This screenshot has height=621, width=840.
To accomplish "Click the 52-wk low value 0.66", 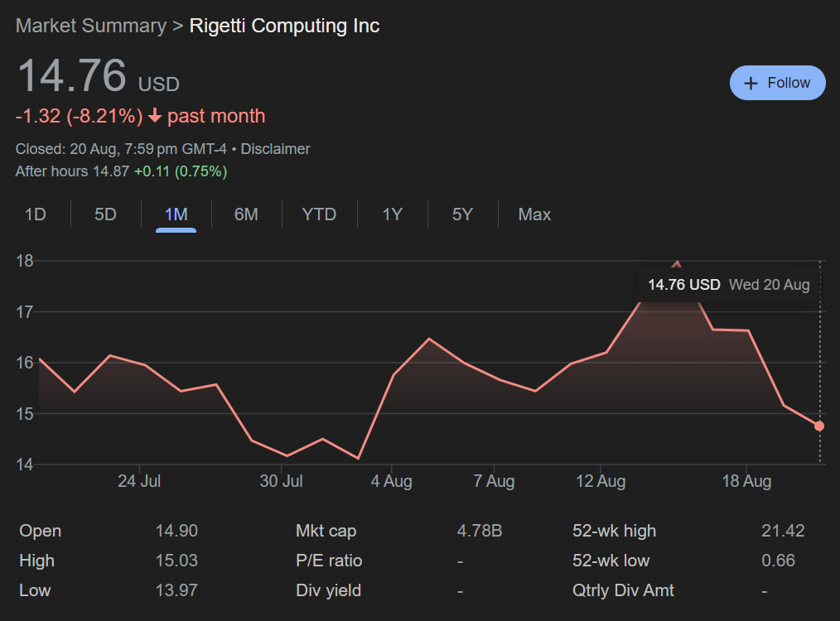I will pyautogui.click(x=779, y=561).
